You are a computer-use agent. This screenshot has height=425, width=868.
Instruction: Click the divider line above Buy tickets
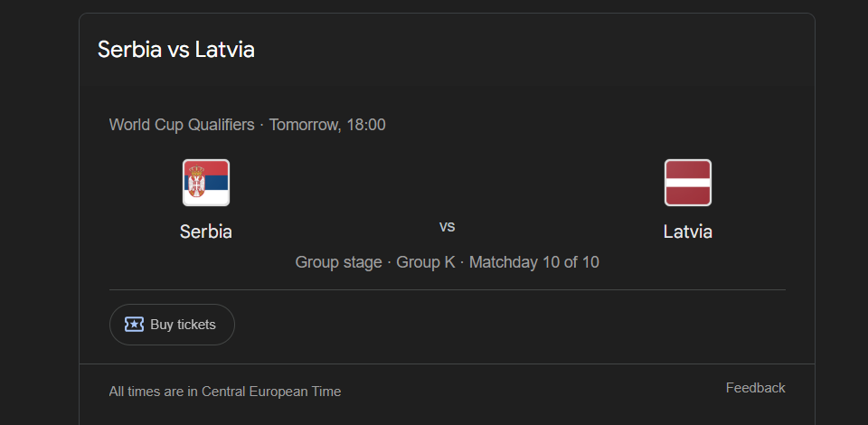(447, 290)
